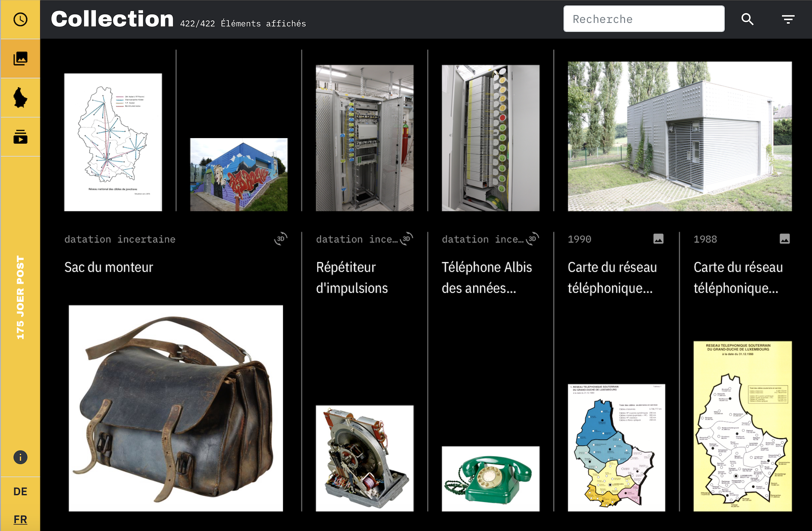The width and height of the screenshot is (812, 531).
Task: Open the graffiti building photo thumbnail
Action: point(238,174)
